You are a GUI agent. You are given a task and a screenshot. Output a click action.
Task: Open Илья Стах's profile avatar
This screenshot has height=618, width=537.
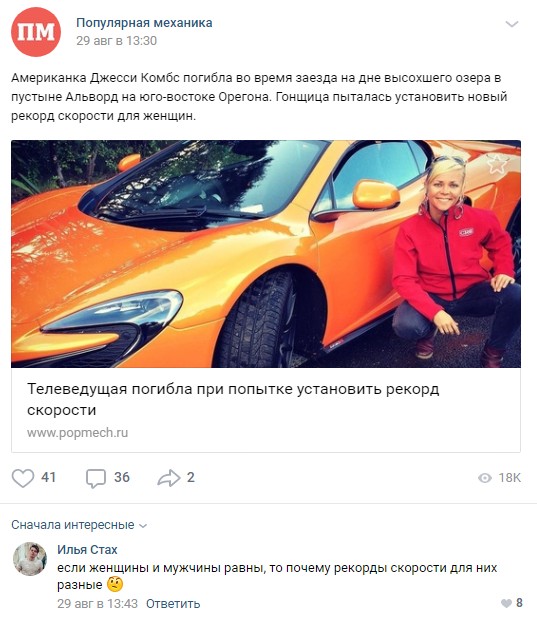(x=30, y=559)
